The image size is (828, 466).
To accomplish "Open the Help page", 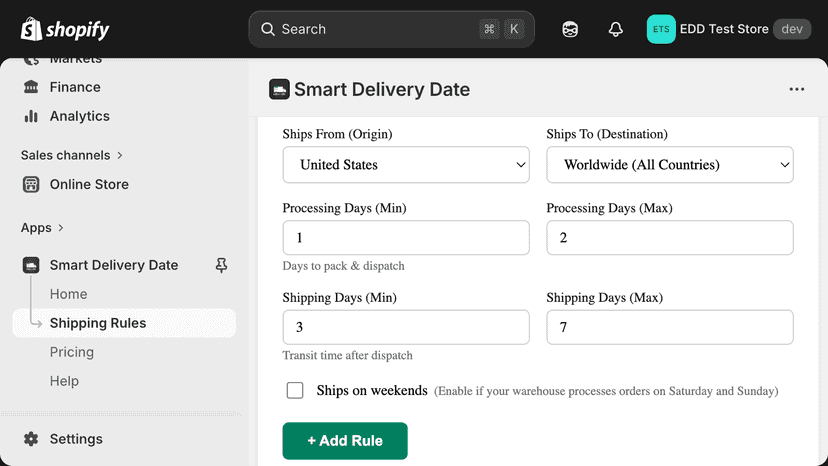I will tap(64, 381).
